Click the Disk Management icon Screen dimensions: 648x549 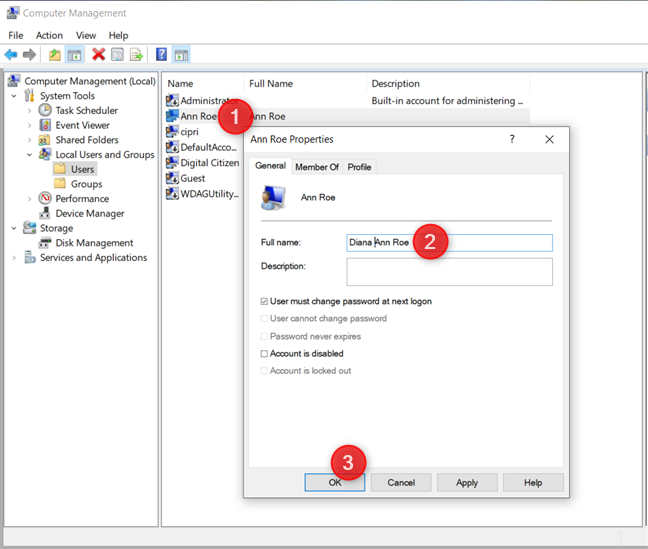[x=45, y=243]
